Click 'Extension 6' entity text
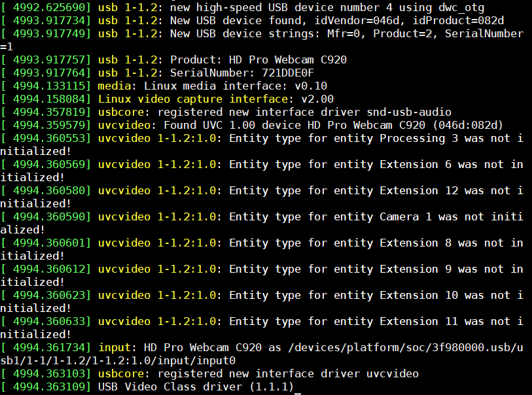The image size is (532, 395). (416, 164)
